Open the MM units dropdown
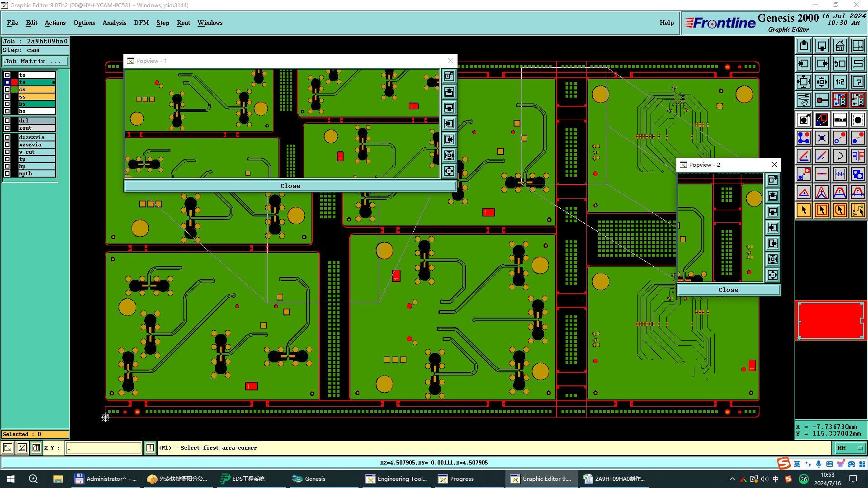 (x=850, y=448)
